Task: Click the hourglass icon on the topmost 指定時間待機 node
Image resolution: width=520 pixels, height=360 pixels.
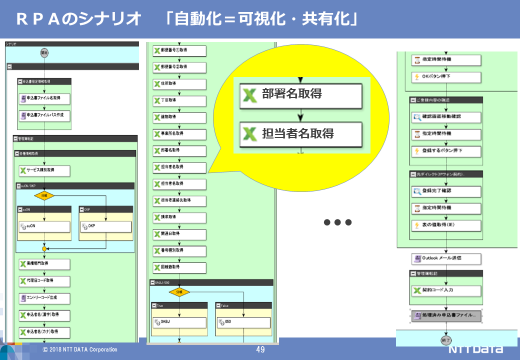Action: [417, 60]
